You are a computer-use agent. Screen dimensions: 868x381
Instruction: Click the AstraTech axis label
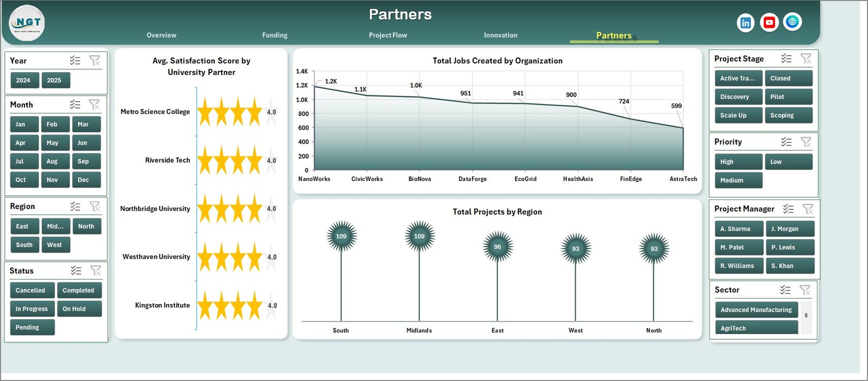(683, 179)
